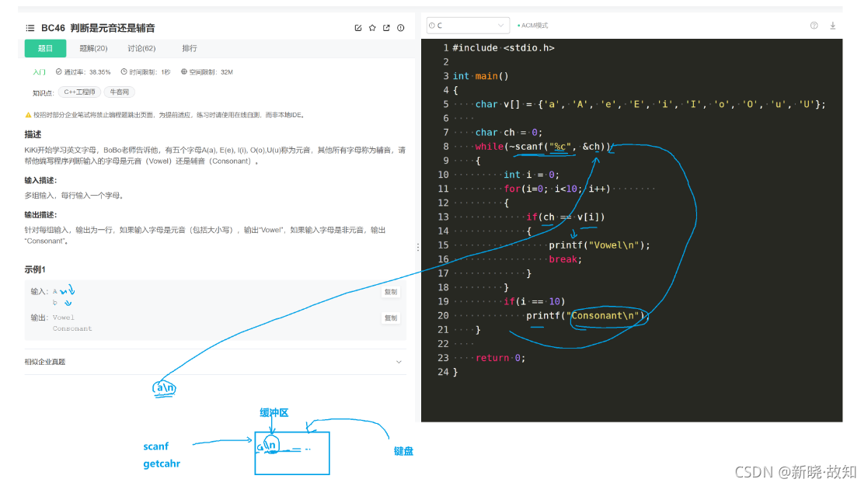Click the if(i == 10) line
868x486 pixels.
(x=534, y=301)
